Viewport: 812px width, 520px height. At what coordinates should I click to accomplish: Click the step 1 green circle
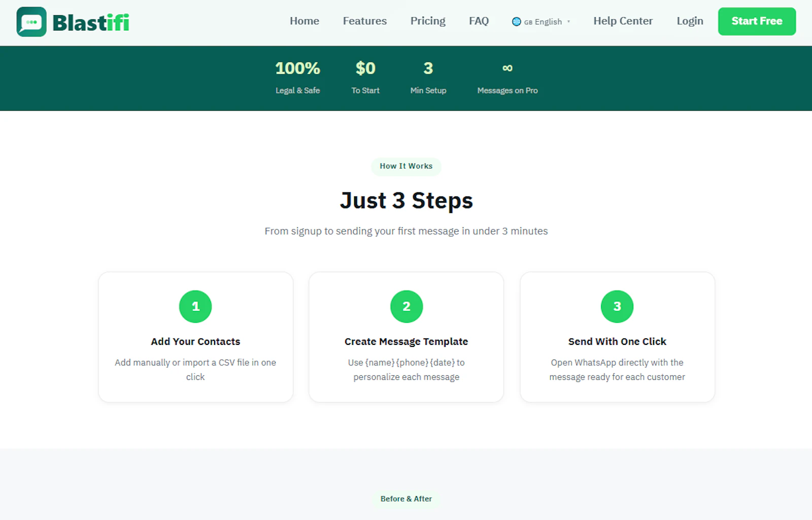tap(195, 306)
